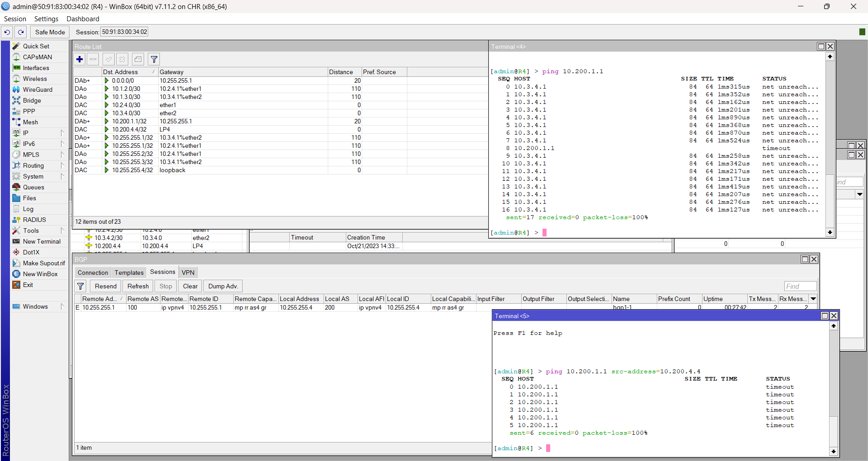The image size is (868, 461).
Task: Toggle the Safe Mode button
Action: point(50,32)
